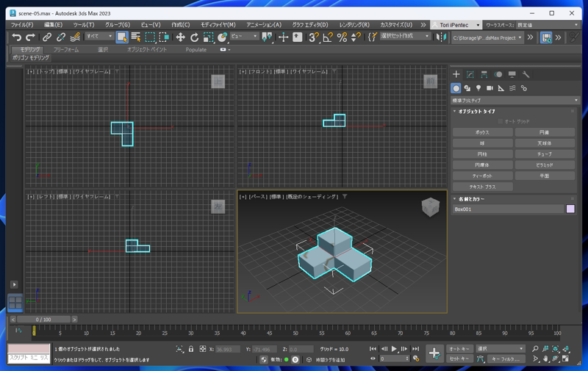Open the レンダリング(R) menu
588x371 pixels.
354,24
